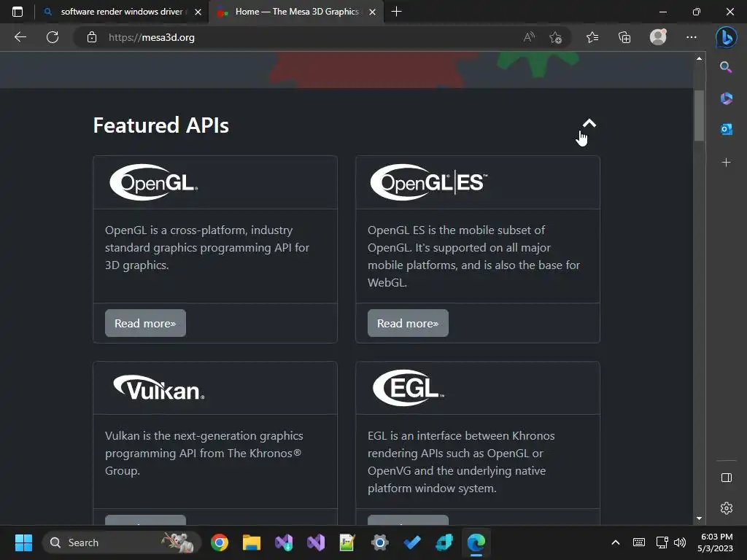Open Visual Studio from the taskbar

click(316, 542)
